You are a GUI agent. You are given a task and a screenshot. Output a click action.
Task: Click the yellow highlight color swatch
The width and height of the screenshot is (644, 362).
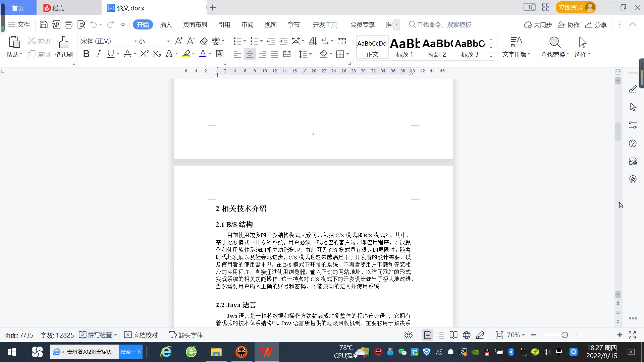[x=186, y=54]
